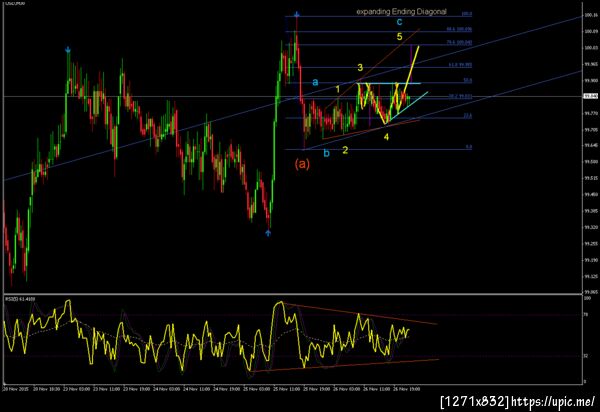Viewport: 600px width, 412px height.
Task: Select the yellow wave label "1"
Action: 338,90
